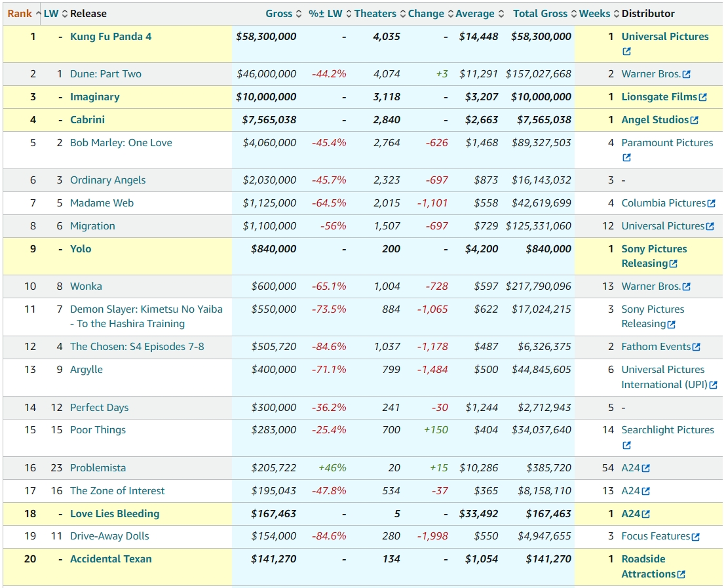
Task: Select the $33,492 average for Love Lies Bleeding
Action: (479, 514)
